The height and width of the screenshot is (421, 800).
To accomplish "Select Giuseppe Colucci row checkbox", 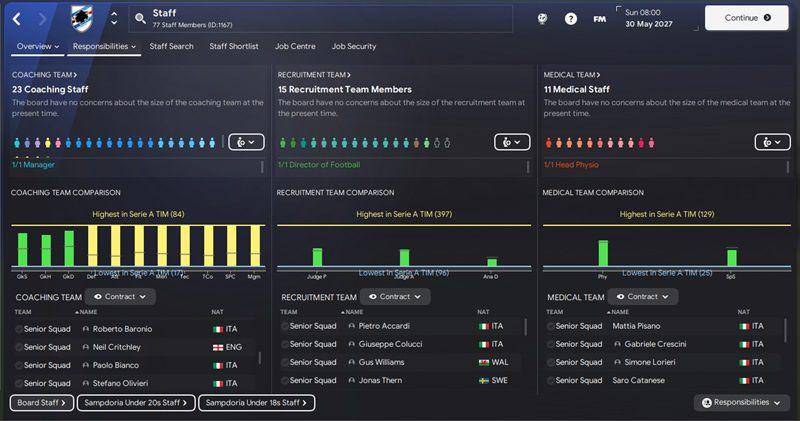I will (285, 344).
